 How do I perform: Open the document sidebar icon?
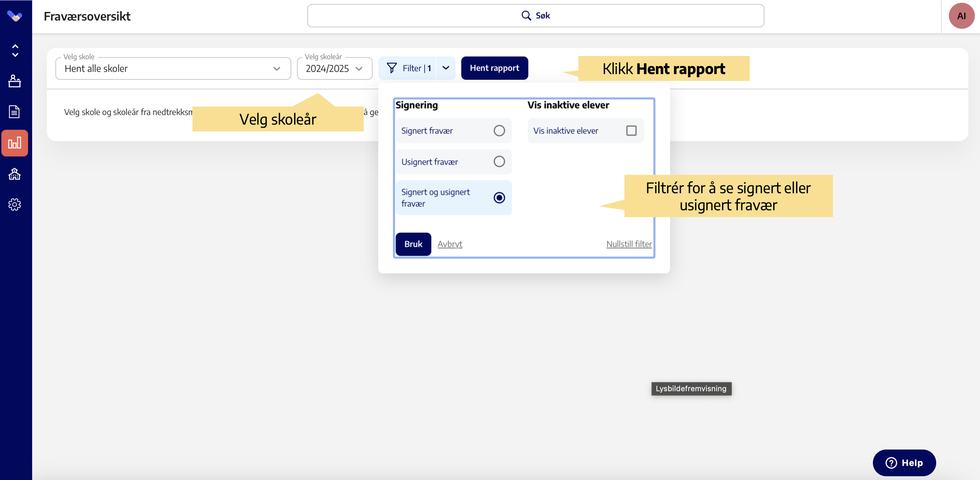click(x=14, y=112)
